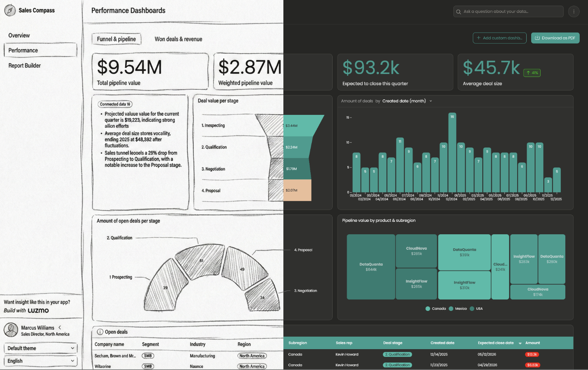Click Deal stage column header
Viewport: 588px width, 370px height.
pyautogui.click(x=393, y=343)
